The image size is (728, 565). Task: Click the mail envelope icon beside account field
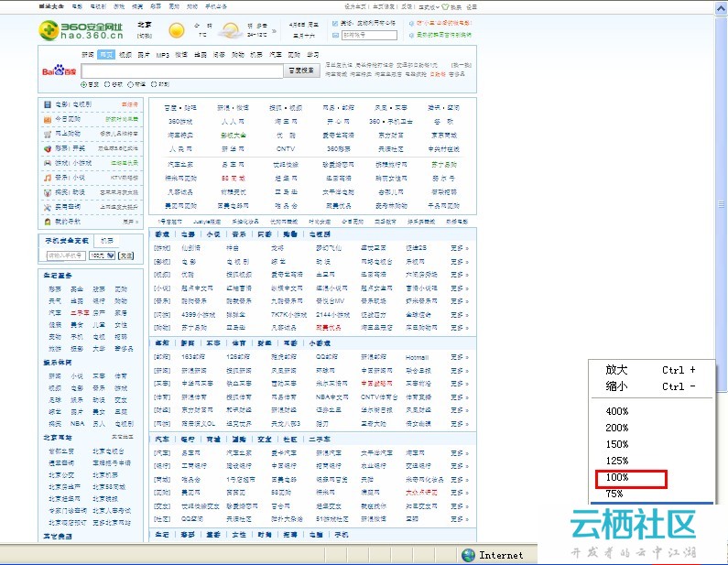coord(336,36)
